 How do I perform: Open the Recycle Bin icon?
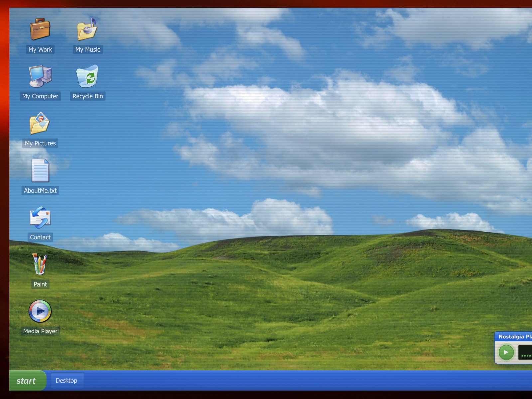tap(87, 76)
